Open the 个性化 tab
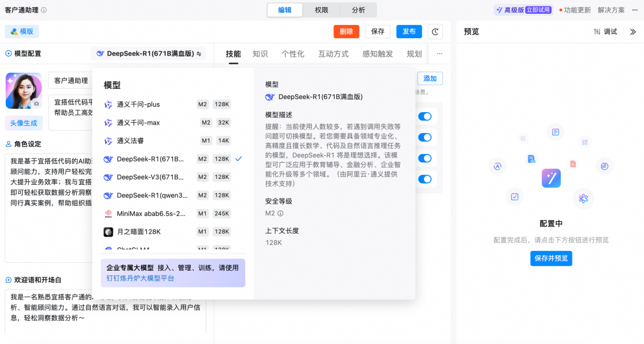Viewport: 644px width, 344px height. [x=293, y=54]
